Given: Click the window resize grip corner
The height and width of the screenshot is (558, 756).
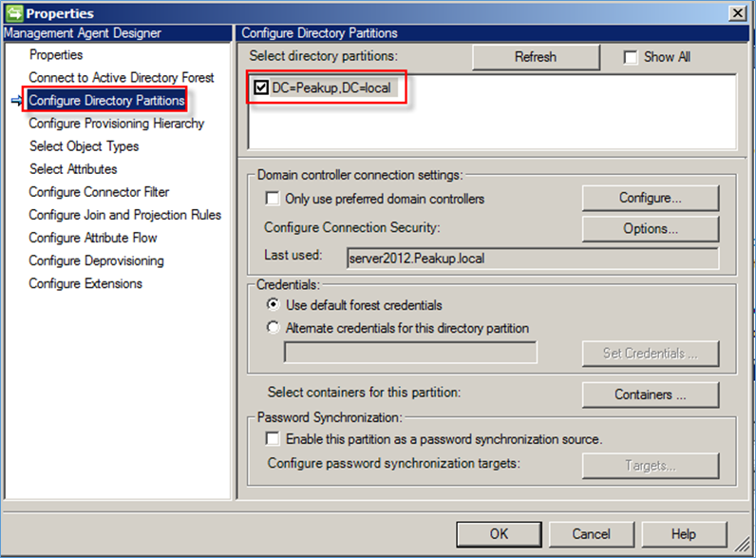Looking at the screenshot, I should click(743, 545).
